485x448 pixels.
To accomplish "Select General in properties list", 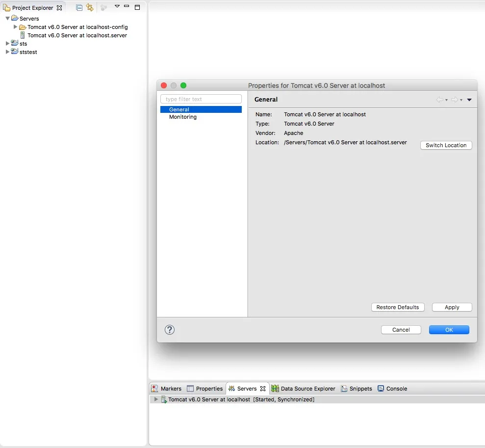I will (201, 109).
